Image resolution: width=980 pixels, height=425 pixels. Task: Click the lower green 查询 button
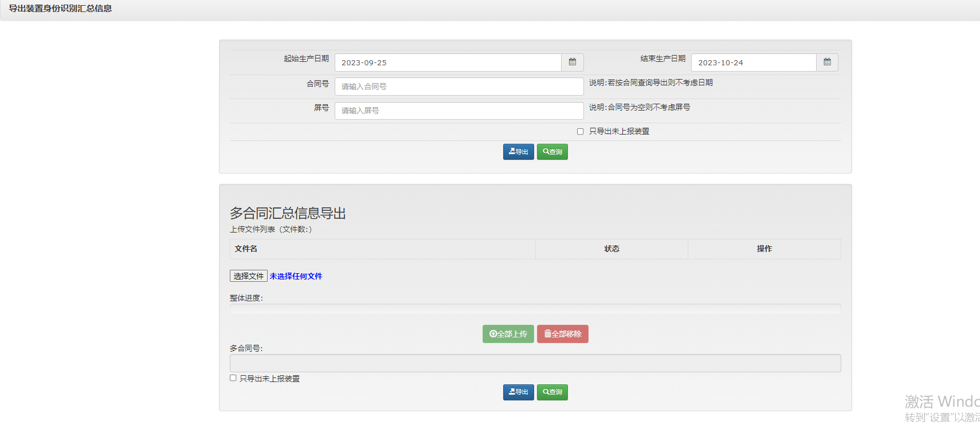pos(552,392)
